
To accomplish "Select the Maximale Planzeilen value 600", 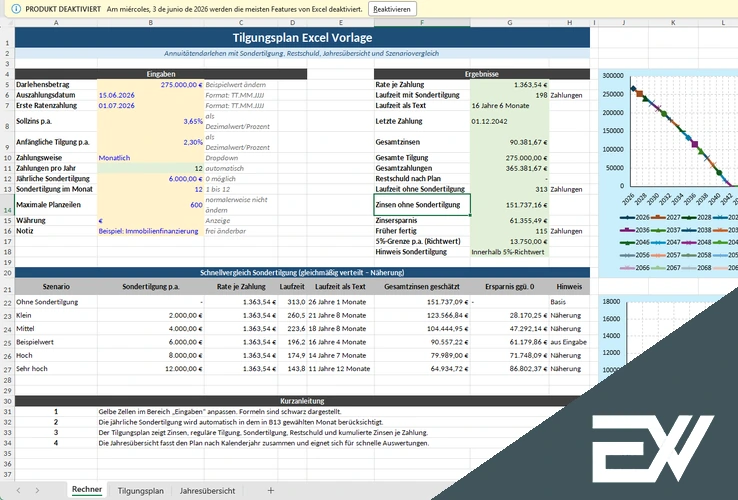I will [x=151, y=205].
